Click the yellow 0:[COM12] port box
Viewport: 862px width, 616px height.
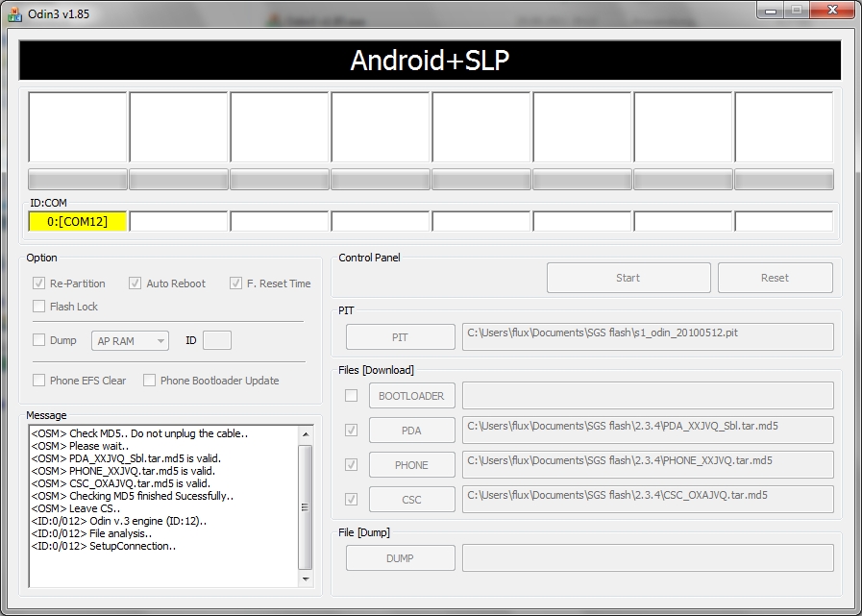78,222
